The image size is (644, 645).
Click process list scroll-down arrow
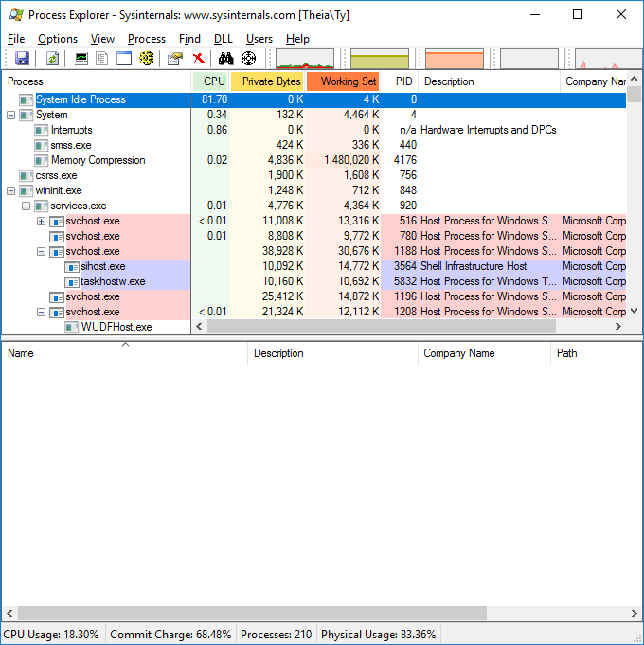(635, 311)
